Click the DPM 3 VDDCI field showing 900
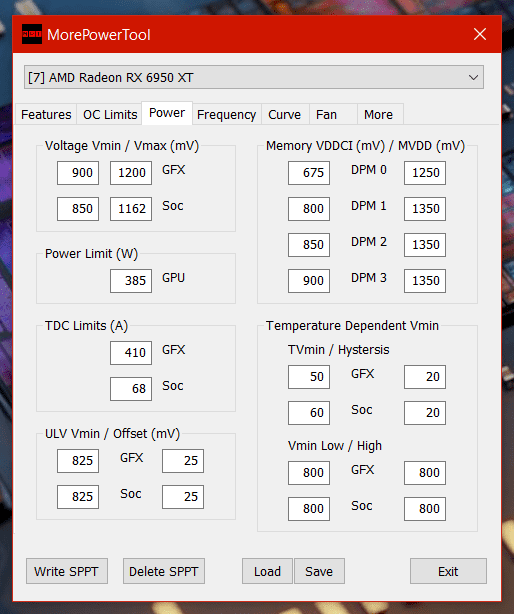 pos(309,281)
